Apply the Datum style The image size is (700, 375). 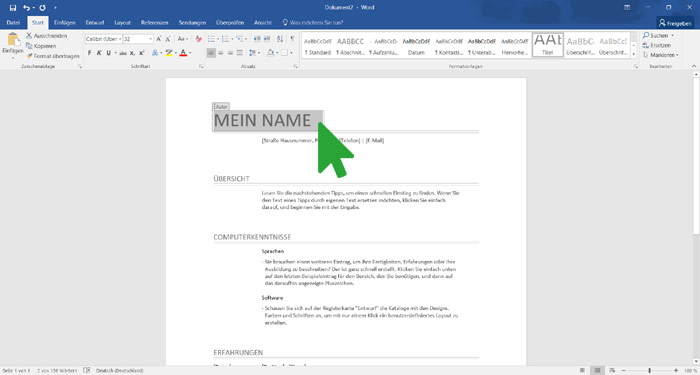[416, 45]
